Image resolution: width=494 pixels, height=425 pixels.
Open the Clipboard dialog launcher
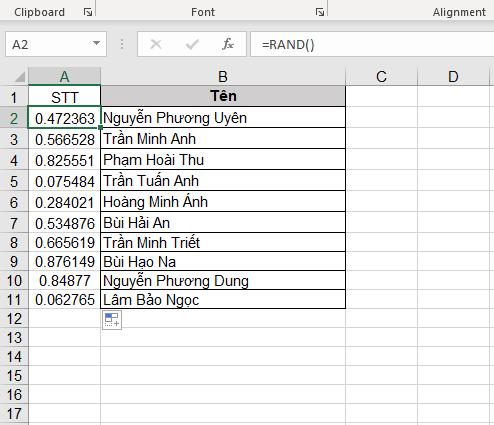click(88, 13)
